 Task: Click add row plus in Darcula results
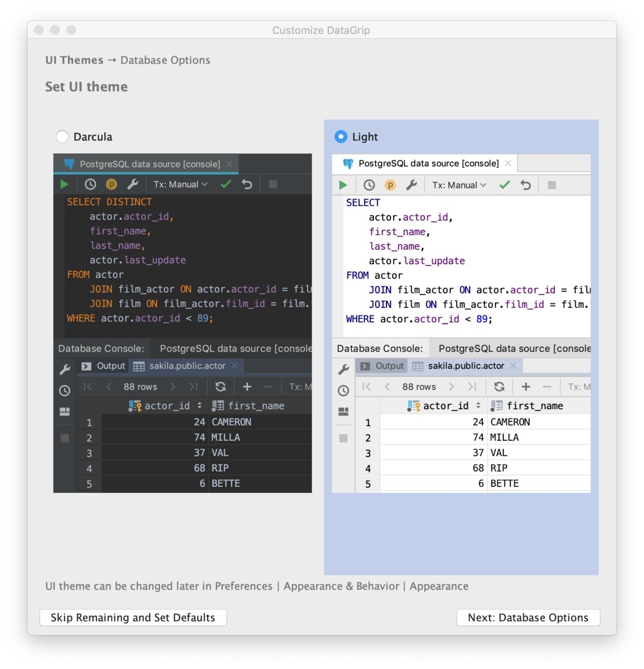[247, 386]
